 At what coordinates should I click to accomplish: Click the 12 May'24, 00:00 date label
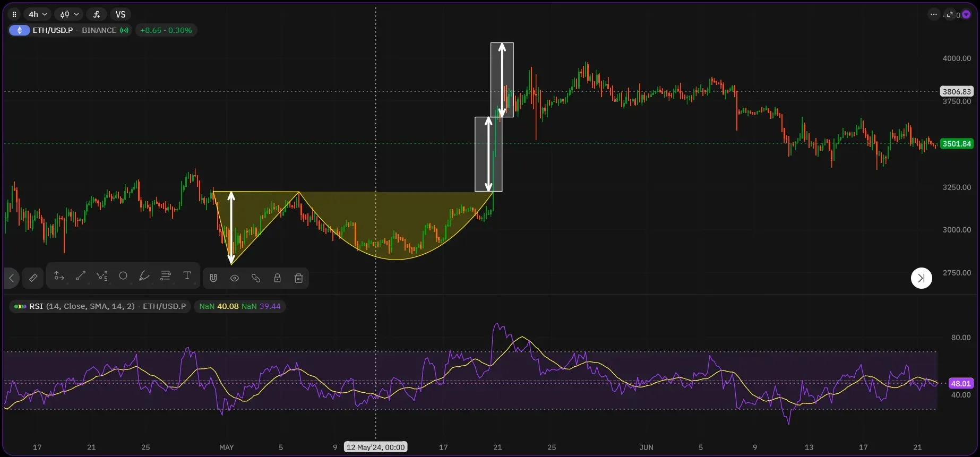(376, 447)
